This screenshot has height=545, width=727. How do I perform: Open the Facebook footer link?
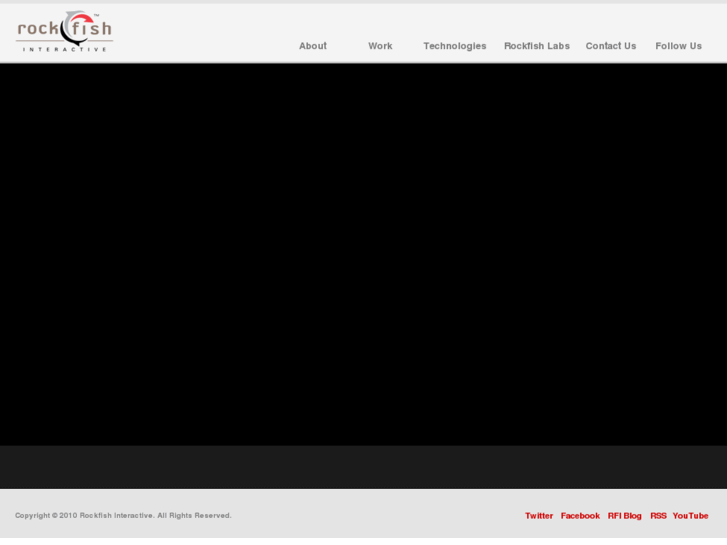(580, 516)
